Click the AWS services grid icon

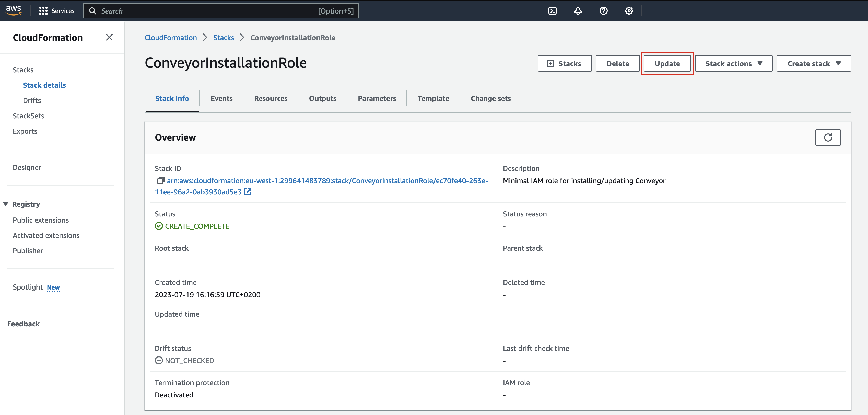coord(44,10)
